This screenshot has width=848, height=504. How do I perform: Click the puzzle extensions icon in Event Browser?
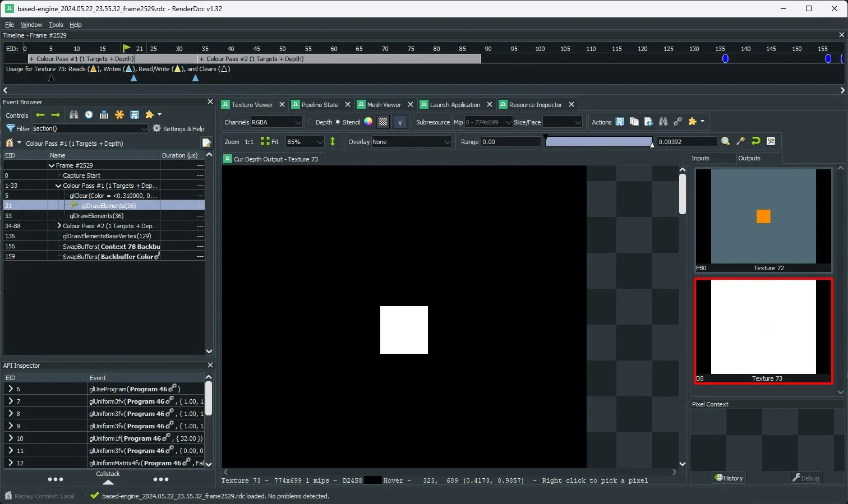click(149, 115)
